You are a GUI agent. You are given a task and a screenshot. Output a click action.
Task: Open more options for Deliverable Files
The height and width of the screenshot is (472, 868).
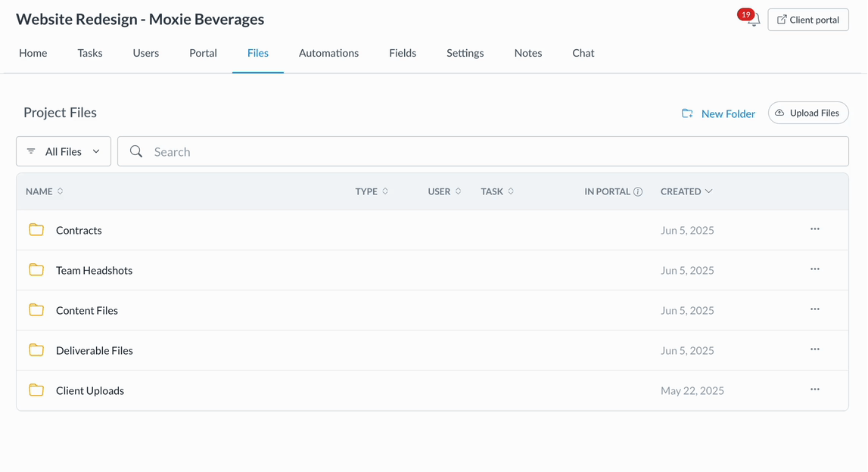click(814, 349)
